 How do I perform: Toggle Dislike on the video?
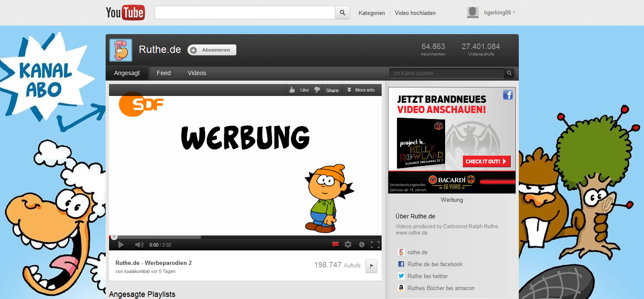point(317,90)
